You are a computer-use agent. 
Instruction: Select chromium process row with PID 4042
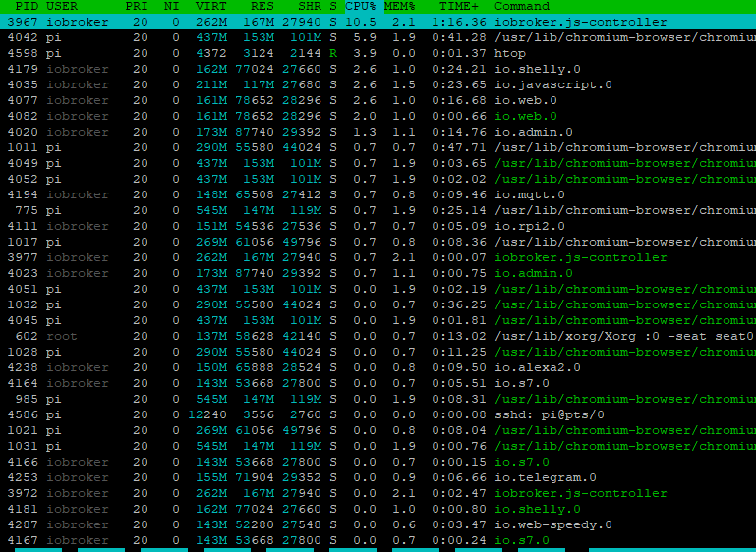378,37
